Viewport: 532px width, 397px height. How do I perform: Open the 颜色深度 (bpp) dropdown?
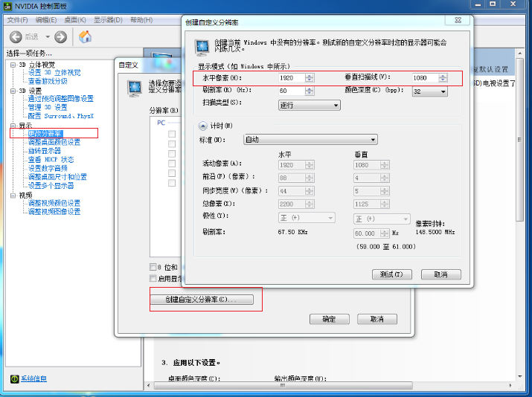(x=429, y=91)
